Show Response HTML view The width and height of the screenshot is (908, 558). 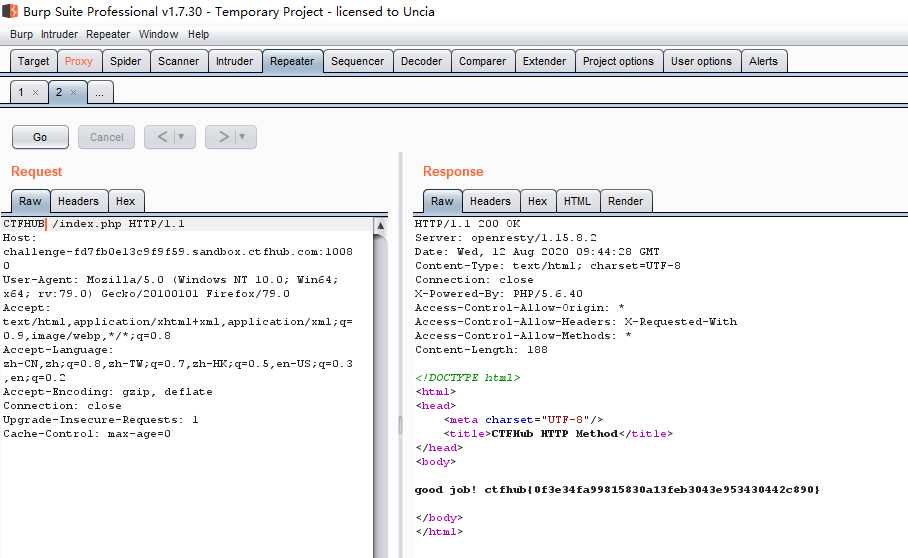tap(577, 201)
